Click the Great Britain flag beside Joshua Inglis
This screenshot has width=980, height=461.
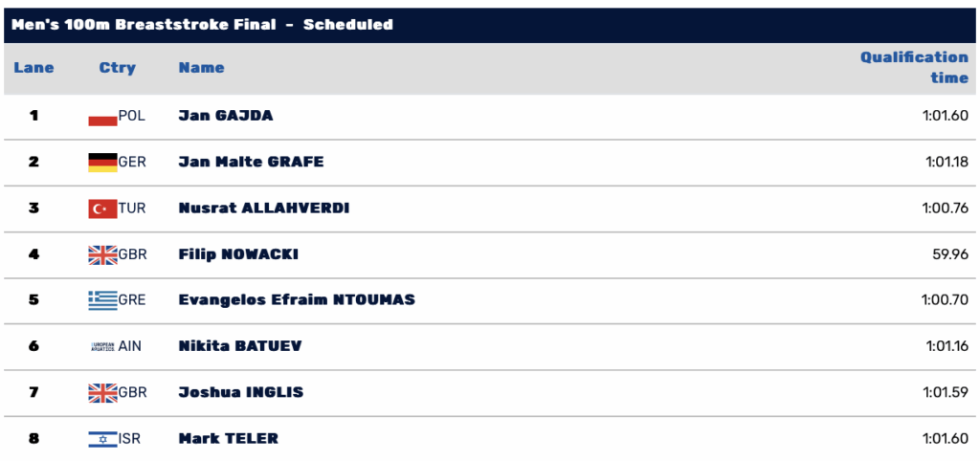(x=102, y=393)
